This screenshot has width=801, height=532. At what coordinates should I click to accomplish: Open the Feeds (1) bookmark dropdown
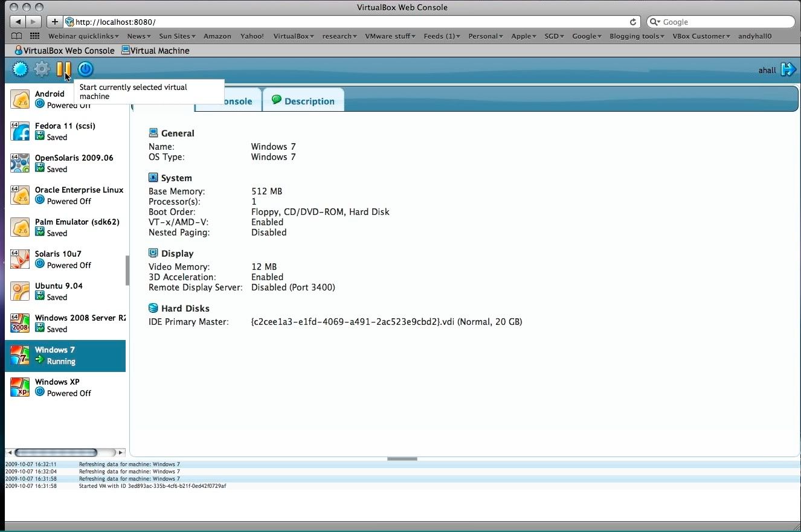442,36
